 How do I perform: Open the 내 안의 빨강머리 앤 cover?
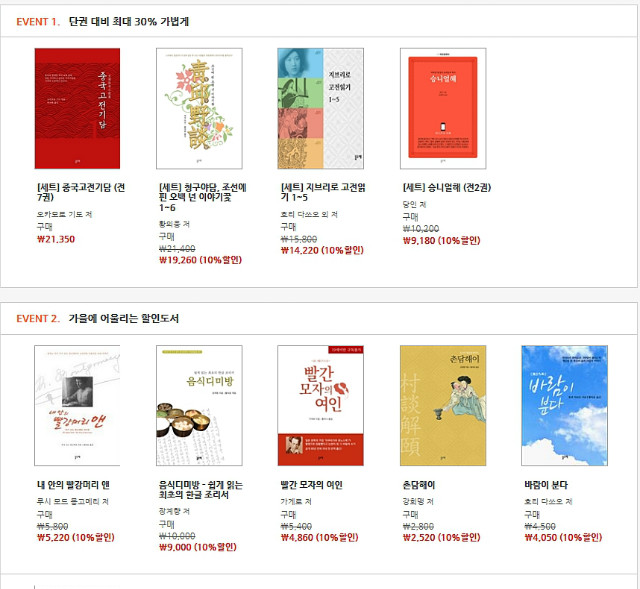pyautogui.click(x=77, y=405)
